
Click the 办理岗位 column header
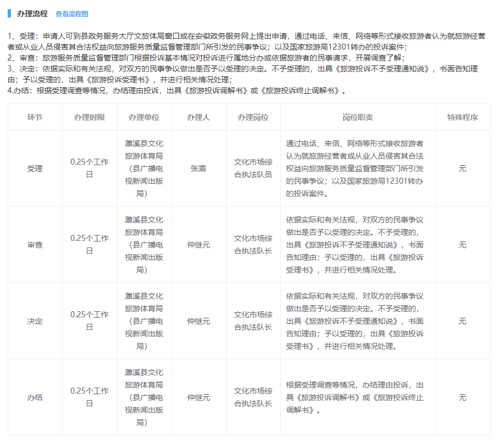253,117
